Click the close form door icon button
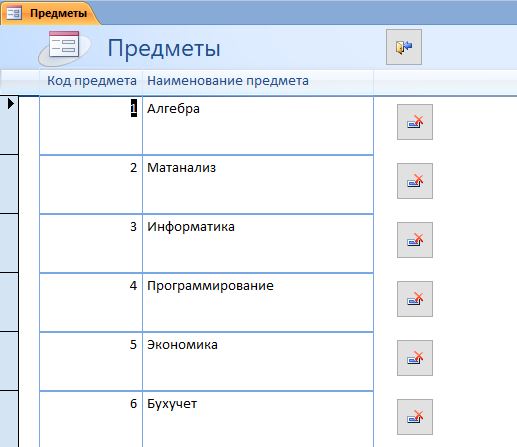The width and height of the screenshot is (517, 447). point(404,47)
